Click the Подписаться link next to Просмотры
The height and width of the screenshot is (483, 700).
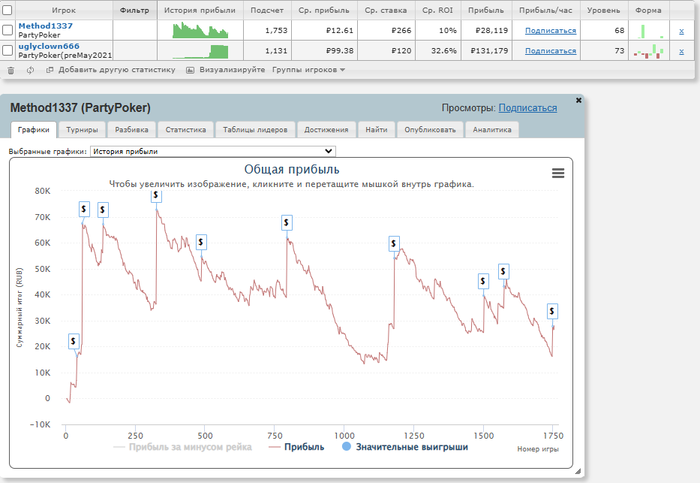(x=528, y=108)
